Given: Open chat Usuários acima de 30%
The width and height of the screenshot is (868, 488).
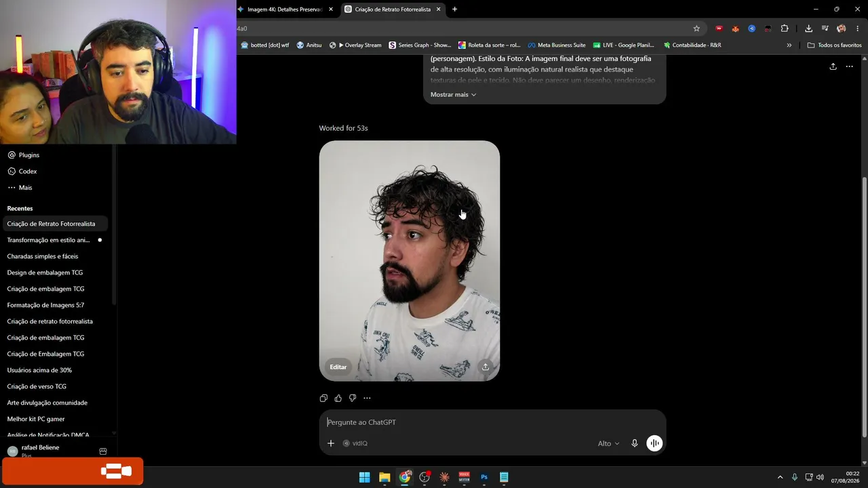Looking at the screenshot, I should coord(55,370).
